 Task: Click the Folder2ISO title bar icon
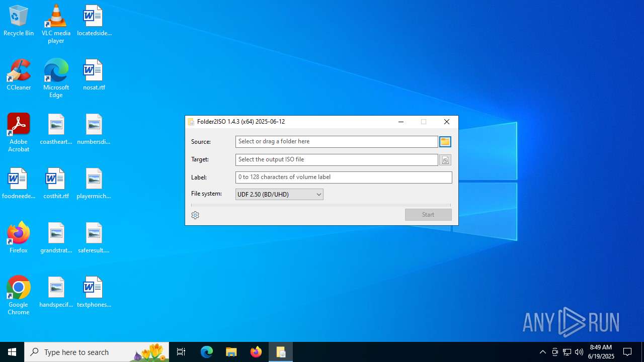pos(191,122)
